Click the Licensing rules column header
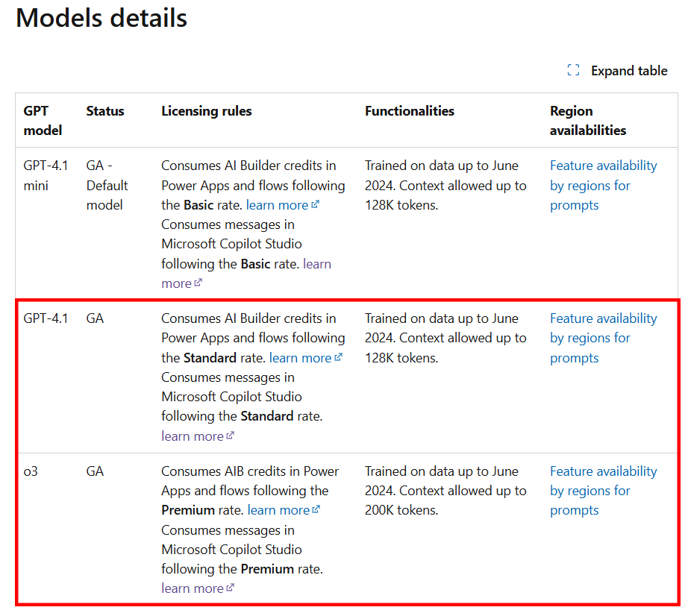 click(x=207, y=111)
